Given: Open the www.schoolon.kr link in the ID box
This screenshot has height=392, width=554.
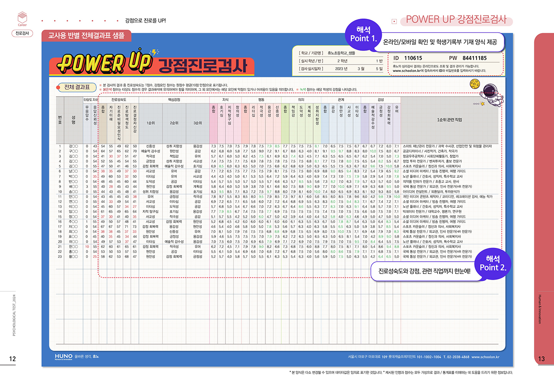Looking at the screenshot, I should click(x=407, y=70).
